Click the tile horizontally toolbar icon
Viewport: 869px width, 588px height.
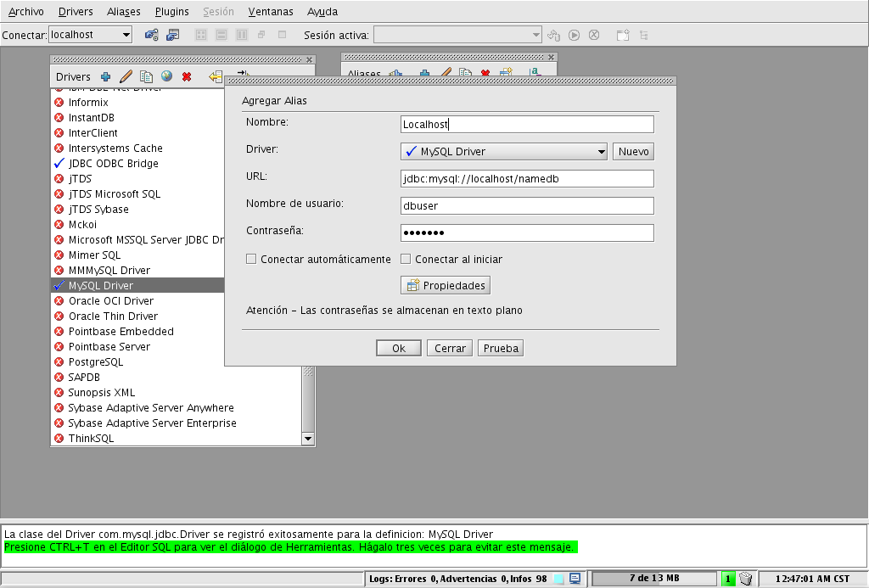[221, 35]
